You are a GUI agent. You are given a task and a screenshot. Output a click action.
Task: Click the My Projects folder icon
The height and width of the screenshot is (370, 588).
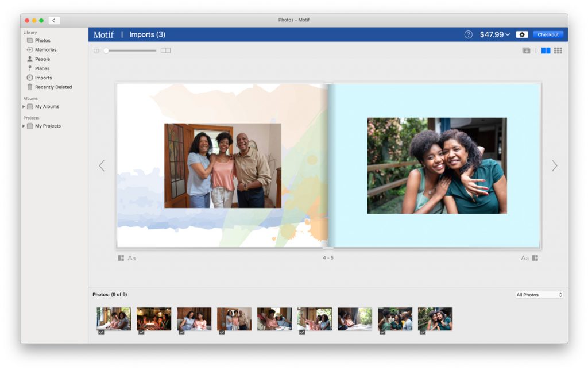(30, 126)
